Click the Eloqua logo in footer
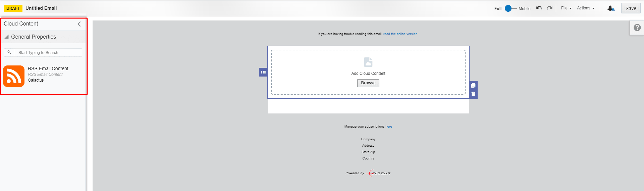The width and height of the screenshot is (644, 191). click(x=380, y=173)
